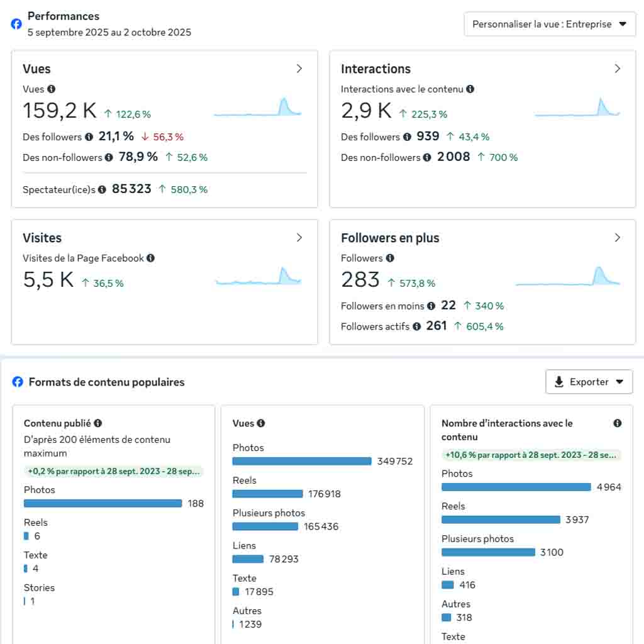Open info icon for Followers en moins

(431, 306)
